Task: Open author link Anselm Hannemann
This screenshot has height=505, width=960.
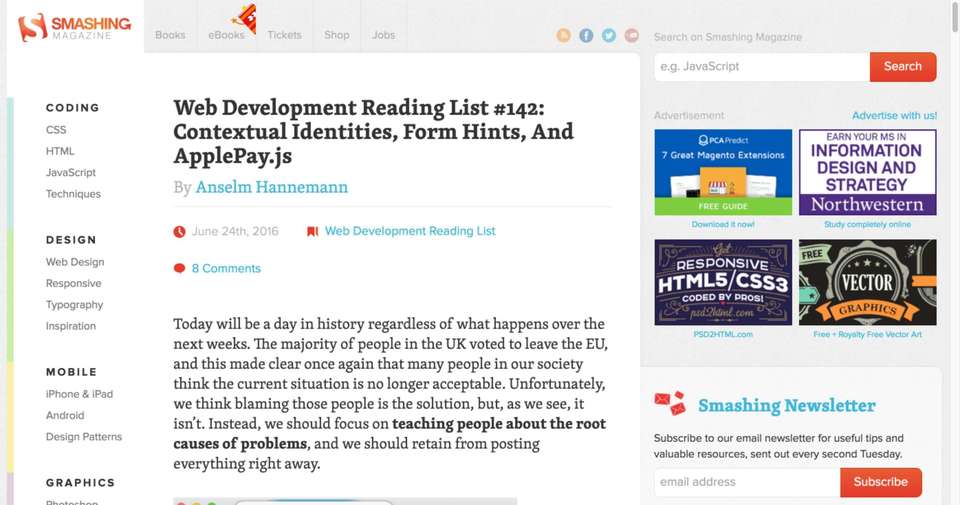Action: [x=272, y=187]
